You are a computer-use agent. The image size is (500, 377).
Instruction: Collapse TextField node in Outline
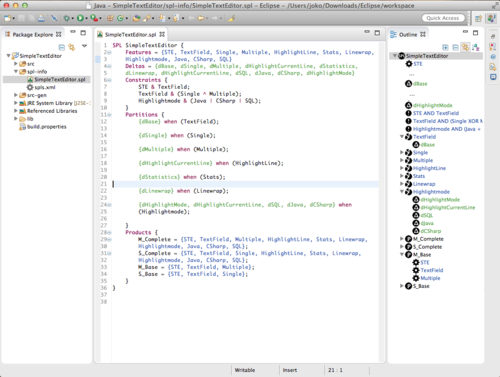[x=402, y=136]
